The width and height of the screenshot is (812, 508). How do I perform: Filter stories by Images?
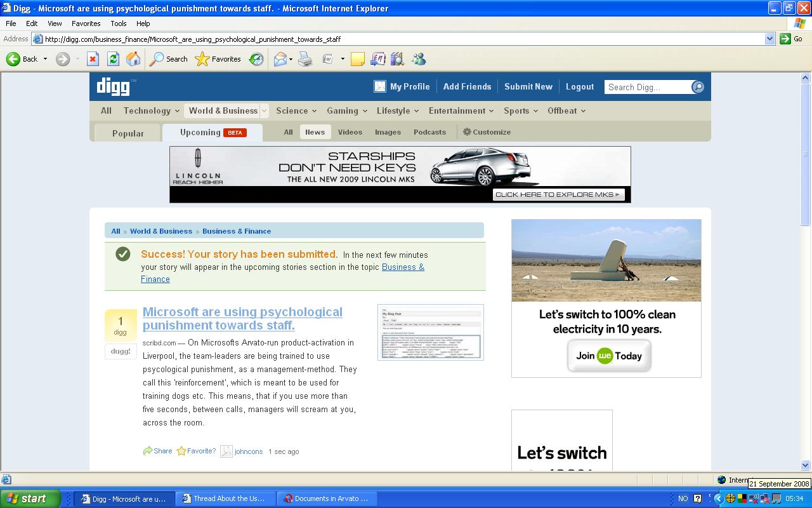click(x=388, y=132)
